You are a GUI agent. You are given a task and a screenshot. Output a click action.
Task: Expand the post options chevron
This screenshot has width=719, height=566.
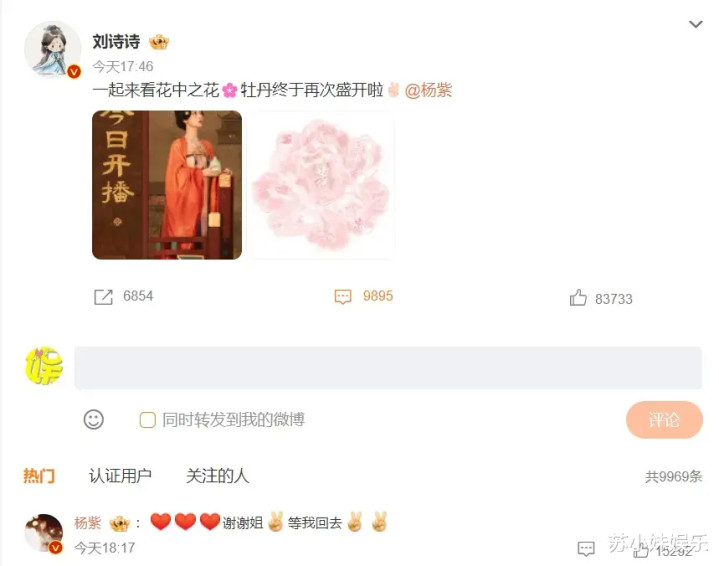(x=696, y=24)
